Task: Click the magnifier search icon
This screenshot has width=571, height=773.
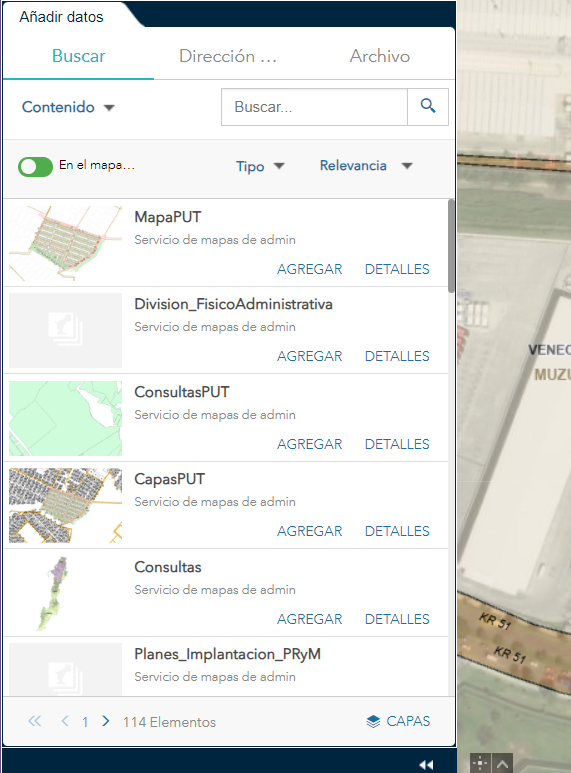Action: click(x=428, y=106)
